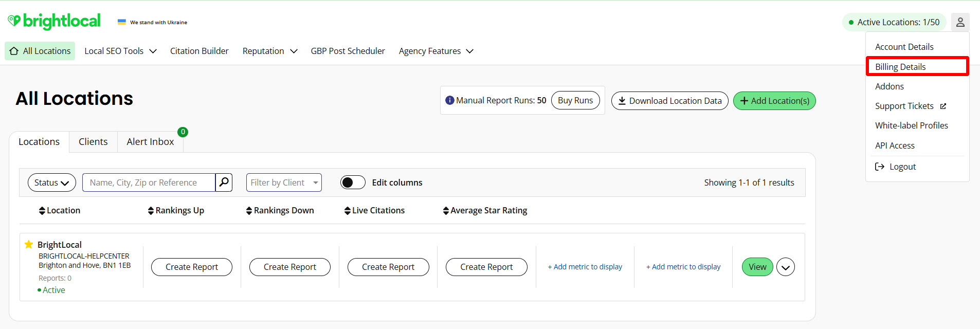Click Download Location Data button
Screen dimensions: 980x329
click(x=669, y=101)
